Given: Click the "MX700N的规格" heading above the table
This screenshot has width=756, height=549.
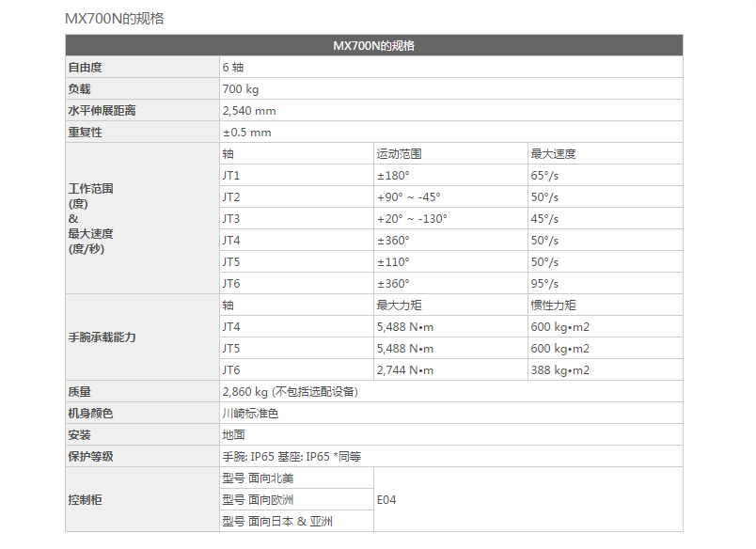Looking at the screenshot, I should click(x=114, y=18).
